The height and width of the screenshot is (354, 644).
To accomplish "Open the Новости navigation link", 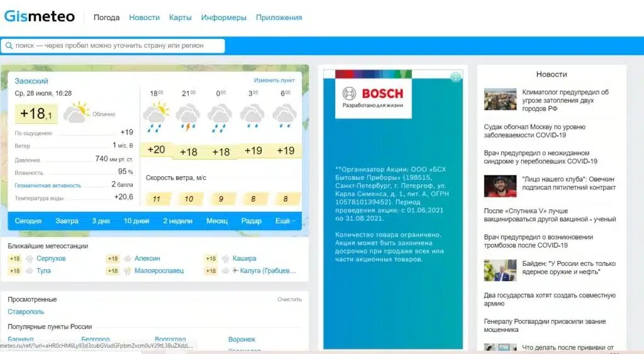I will (144, 18).
